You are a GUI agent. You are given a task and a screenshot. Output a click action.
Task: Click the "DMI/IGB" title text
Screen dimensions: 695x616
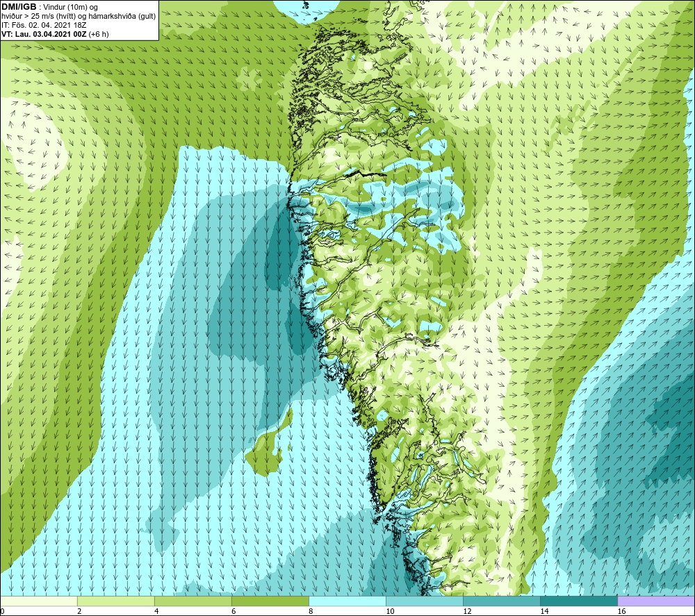(19, 7)
